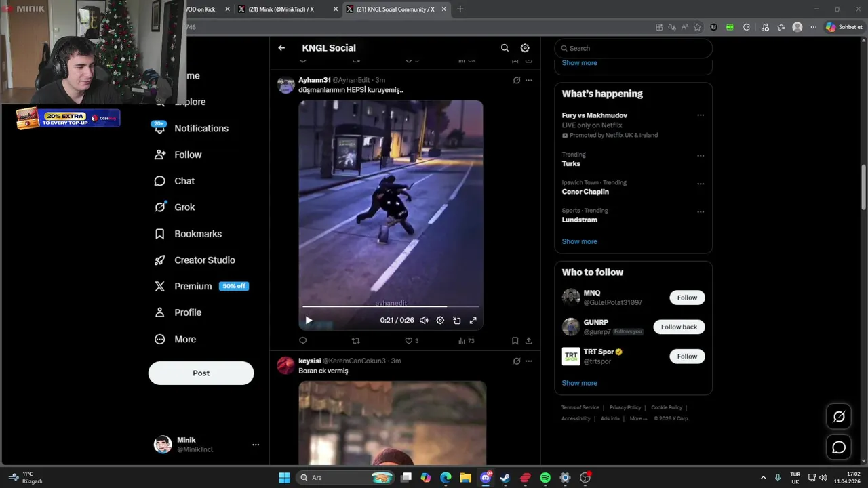Repost Ayhann31's post
868x488 pixels.
click(356, 341)
